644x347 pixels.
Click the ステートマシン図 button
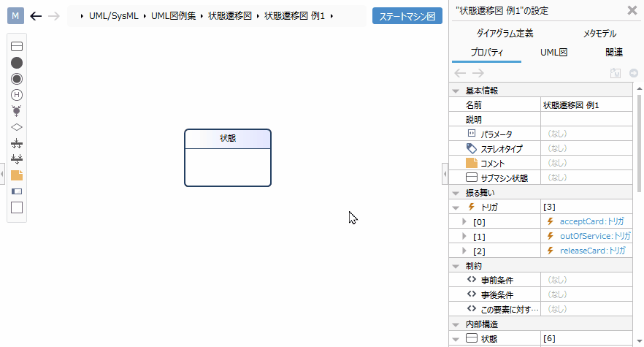(407, 15)
